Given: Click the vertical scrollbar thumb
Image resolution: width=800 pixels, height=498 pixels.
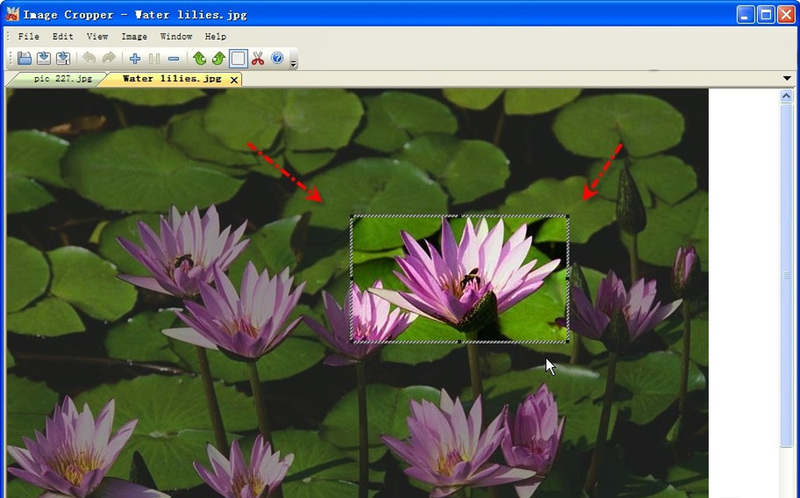Looking at the screenshot, I should click(786, 276).
